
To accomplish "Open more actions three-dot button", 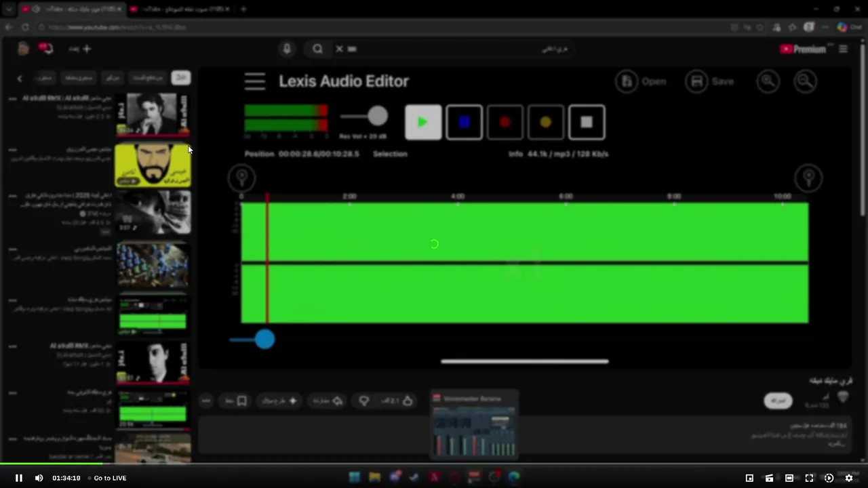I will point(206,401).
